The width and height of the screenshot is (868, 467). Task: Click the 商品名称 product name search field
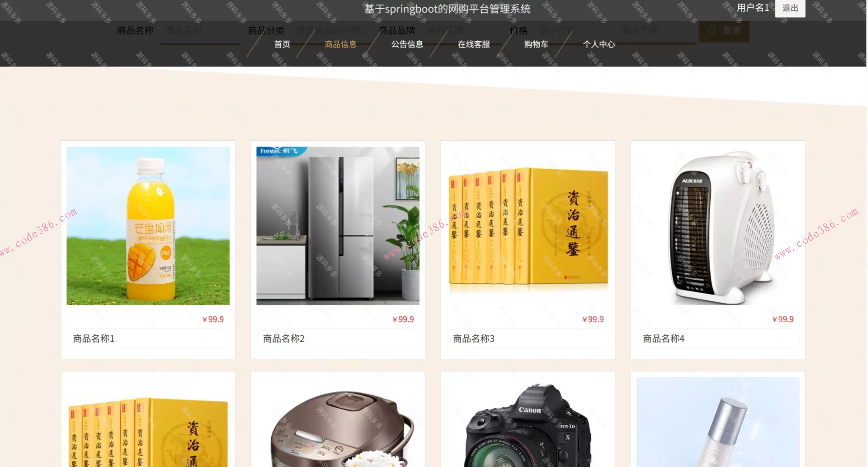coord(199,30)
